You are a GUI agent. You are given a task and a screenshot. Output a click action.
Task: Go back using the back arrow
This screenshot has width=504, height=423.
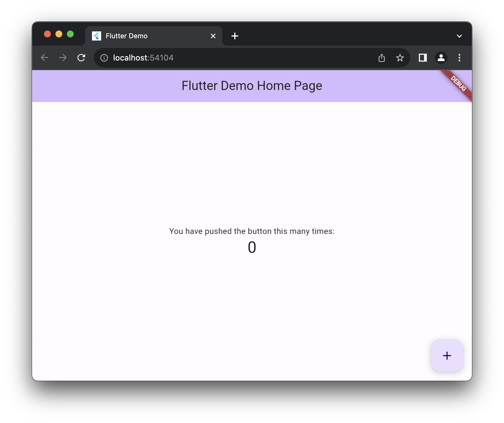click(45, 58)
